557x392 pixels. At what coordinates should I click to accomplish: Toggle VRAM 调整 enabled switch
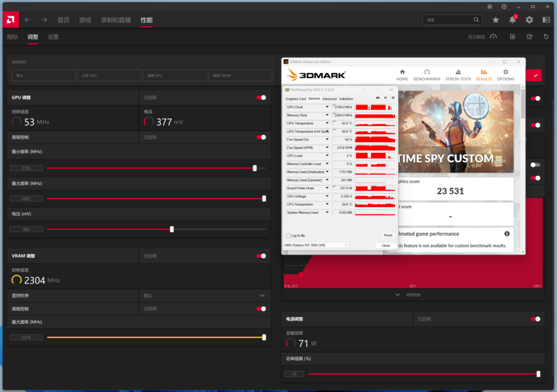coord(261,256)
